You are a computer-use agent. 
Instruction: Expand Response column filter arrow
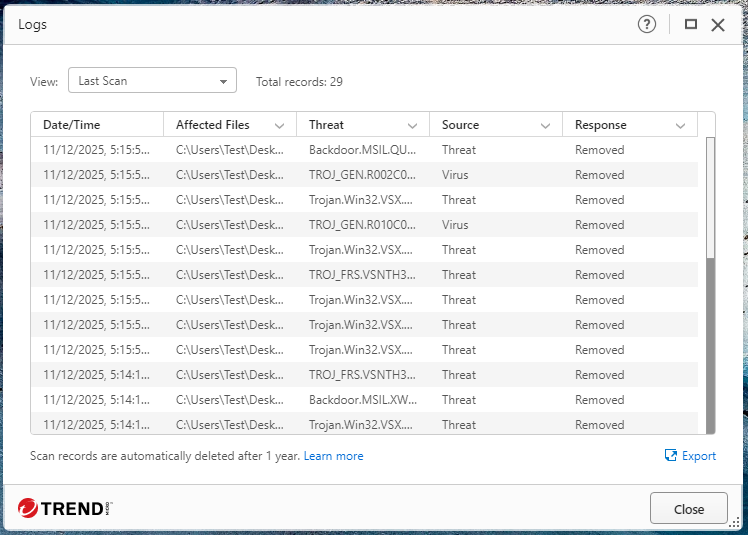(x=680, y=126)
